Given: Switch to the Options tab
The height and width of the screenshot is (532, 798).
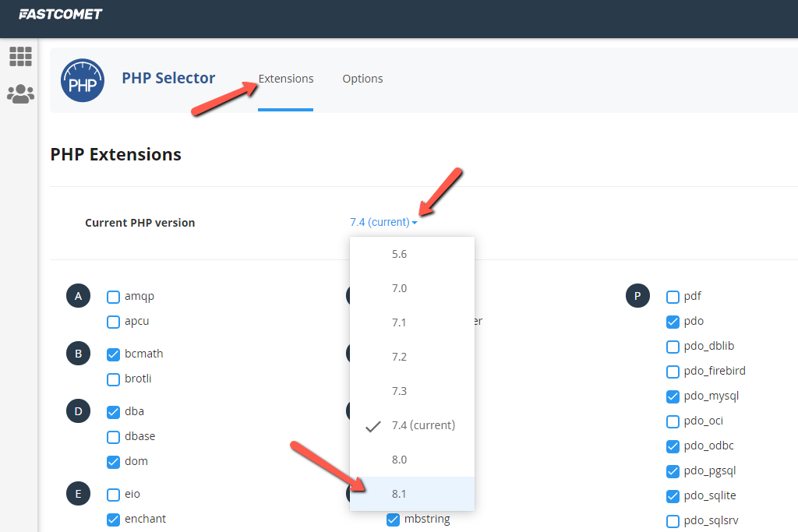Looking at the screenshot, I should pos(362,79).
